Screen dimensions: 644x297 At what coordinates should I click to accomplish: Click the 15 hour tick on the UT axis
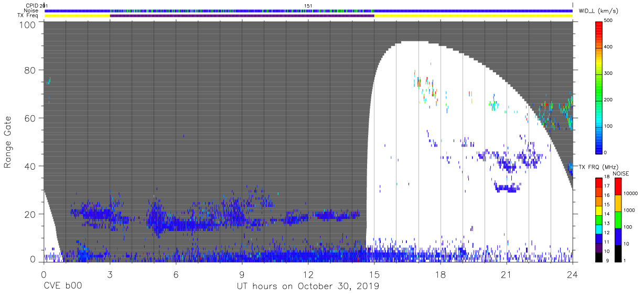coord(374,276)
